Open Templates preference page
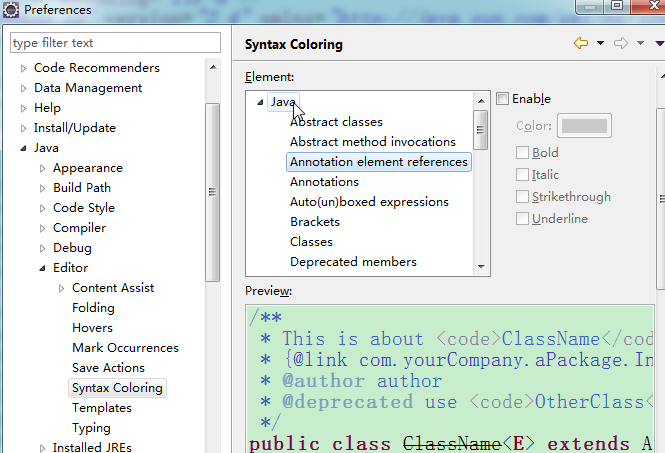 click(x=102, y=408)
